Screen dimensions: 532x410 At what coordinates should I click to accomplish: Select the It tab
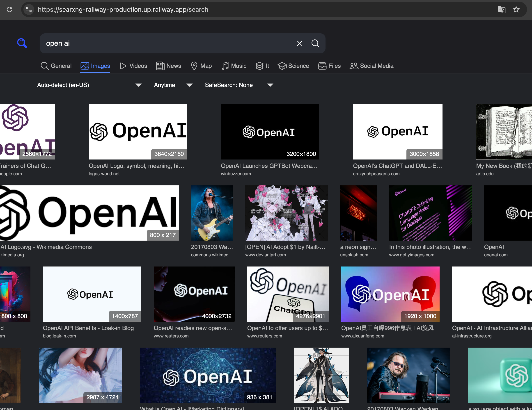point(262,66)
